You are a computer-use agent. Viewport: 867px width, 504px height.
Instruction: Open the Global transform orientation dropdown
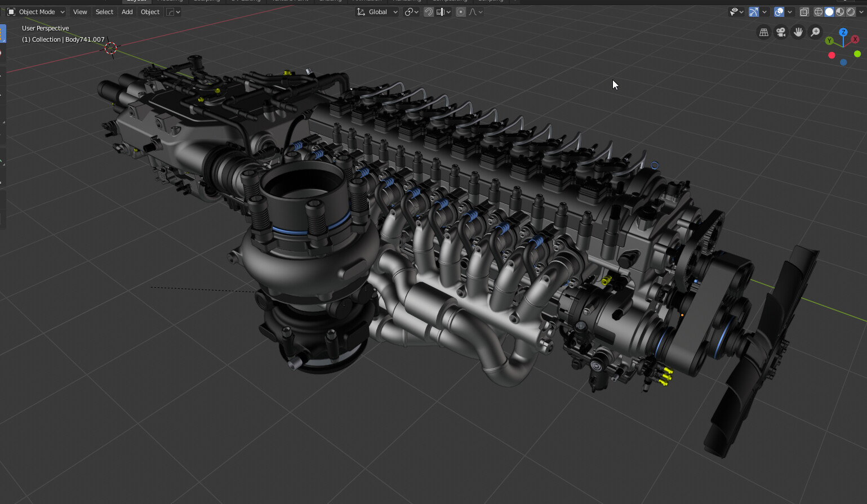(x=376, y=11)
